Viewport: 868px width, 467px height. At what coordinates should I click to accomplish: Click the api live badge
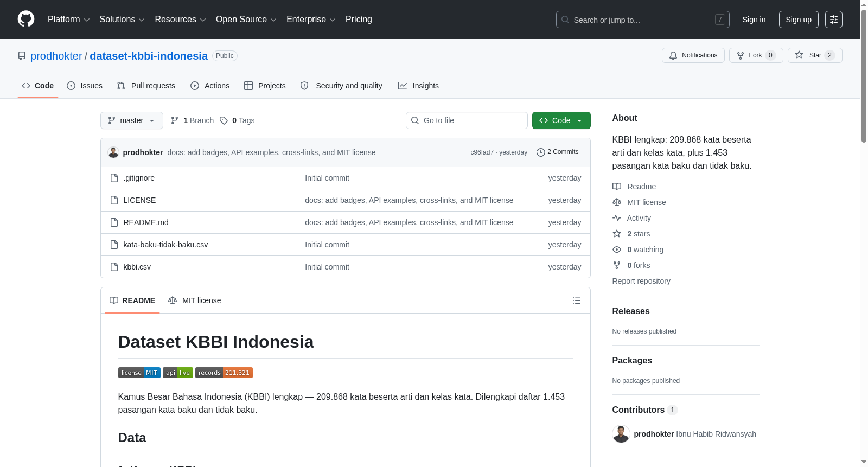[178, 373]
